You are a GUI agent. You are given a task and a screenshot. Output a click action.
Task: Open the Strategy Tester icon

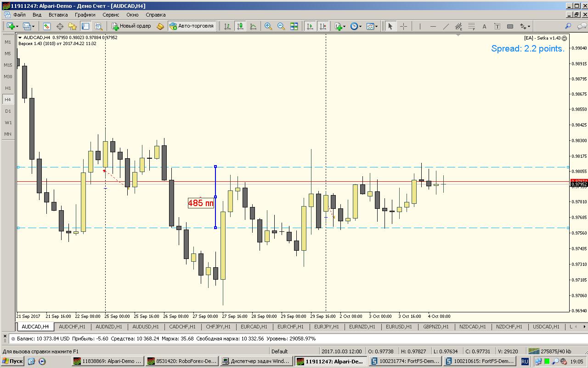(x=98, y=26)
